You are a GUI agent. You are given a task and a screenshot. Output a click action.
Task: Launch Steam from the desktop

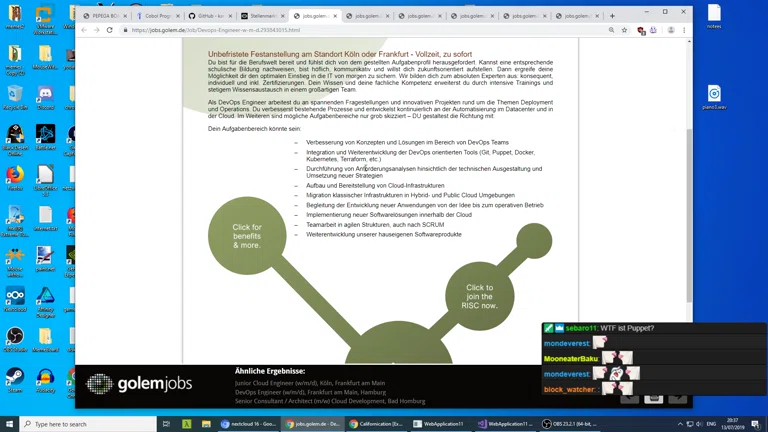click(15, 381)
